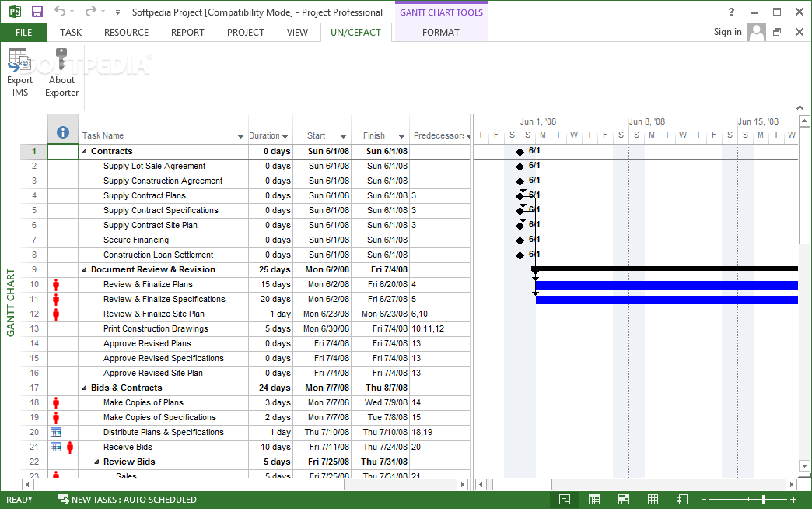Image resolution: width=812 pixels, height=509 pixels.
Task: Click the zoom out minus button
Action: (x=704, y=500)
